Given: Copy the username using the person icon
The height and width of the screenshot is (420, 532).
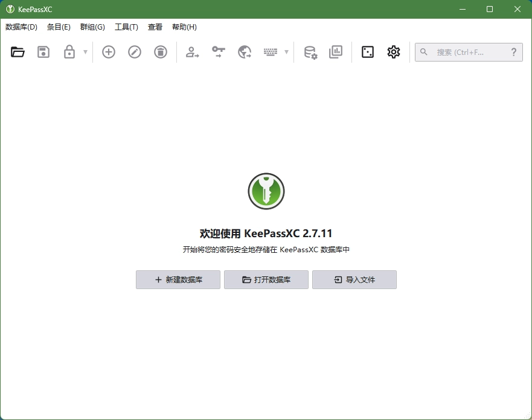Looking at the screenshot, I should [192, 52].
